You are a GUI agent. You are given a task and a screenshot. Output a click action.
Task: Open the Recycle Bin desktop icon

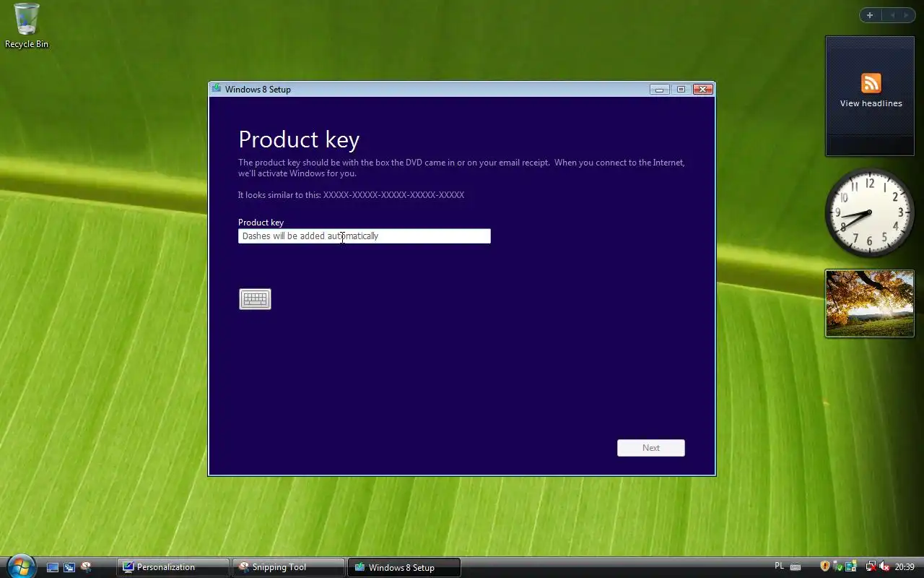(27, 26)
